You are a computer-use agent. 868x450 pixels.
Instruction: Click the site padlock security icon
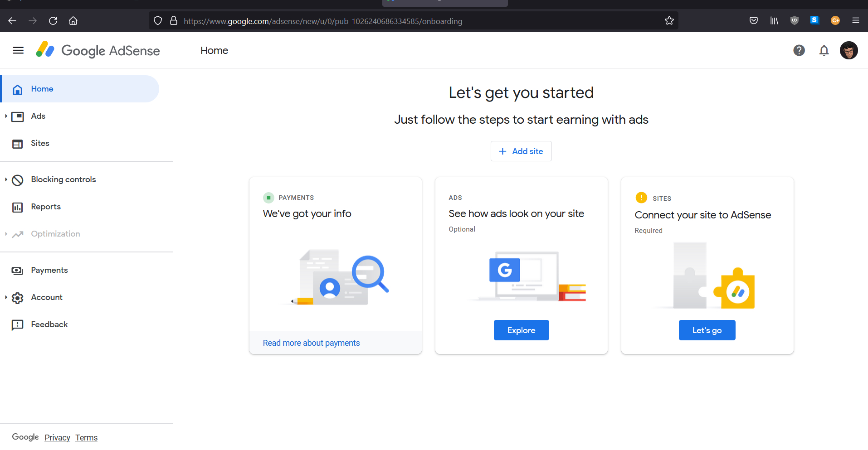click(174, 21)
